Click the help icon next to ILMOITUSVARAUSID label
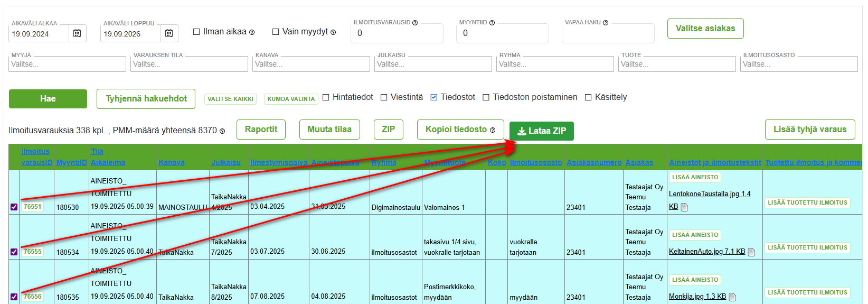This screenshot has height=304, width=868. click(x=415, y=23)
